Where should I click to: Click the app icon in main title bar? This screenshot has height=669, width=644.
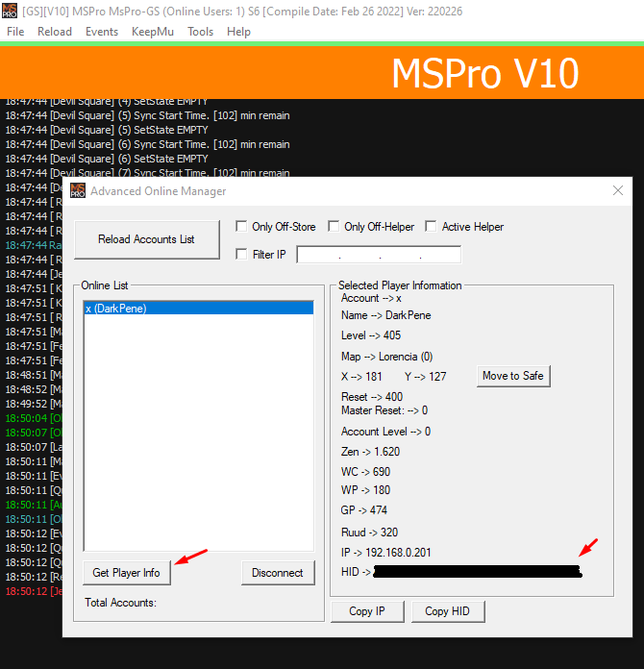tap(11, 11)
